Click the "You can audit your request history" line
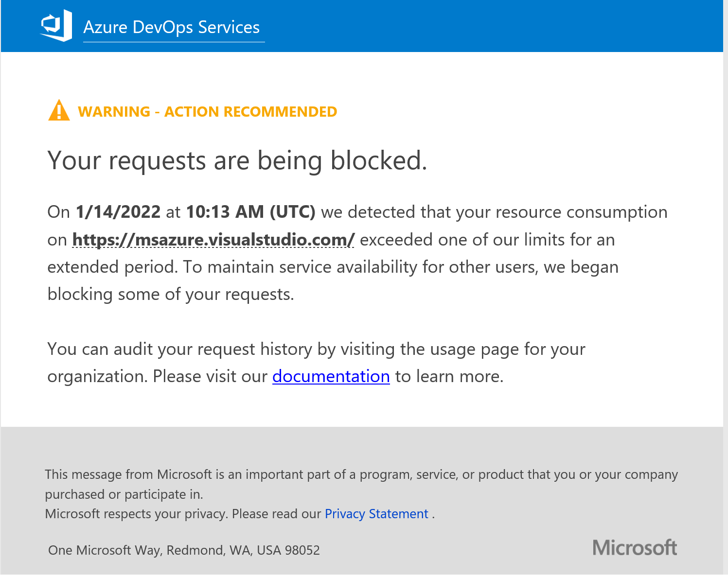Image resolution: width=728 pixels, height=578 pixels. (316, 349)
